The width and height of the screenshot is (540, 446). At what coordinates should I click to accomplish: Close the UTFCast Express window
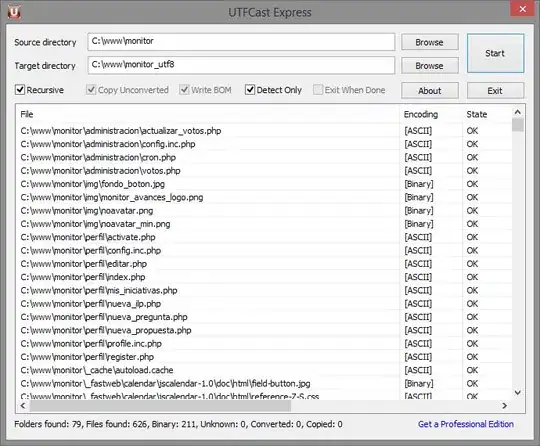click(522, 9)
